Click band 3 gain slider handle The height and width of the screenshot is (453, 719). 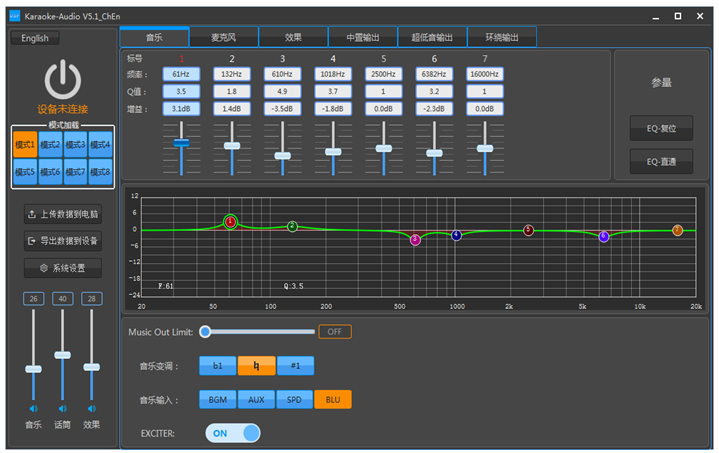tap(282, 155)
